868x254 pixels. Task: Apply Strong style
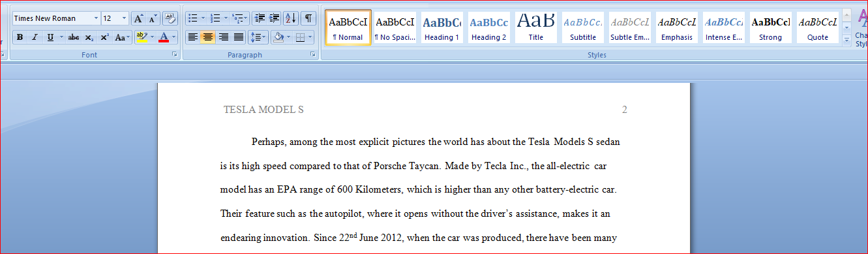point(771,27)
